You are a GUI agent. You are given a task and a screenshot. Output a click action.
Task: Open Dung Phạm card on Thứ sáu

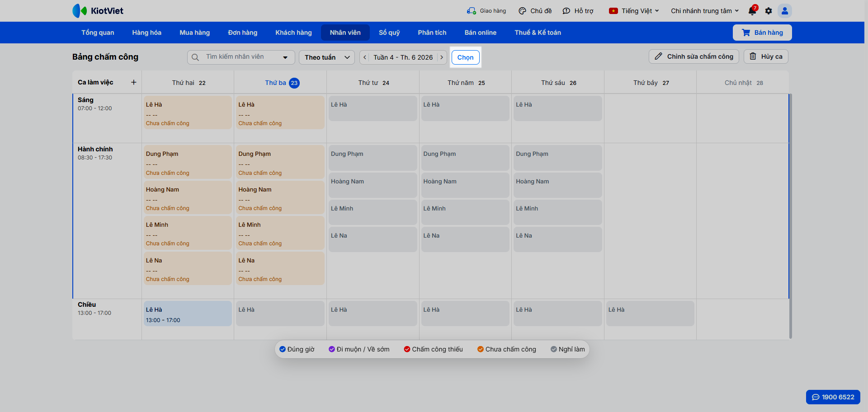click(x=558, y=158)
